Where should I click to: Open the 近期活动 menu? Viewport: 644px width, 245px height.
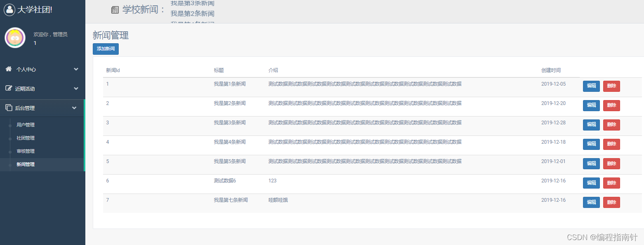point(42,89)
